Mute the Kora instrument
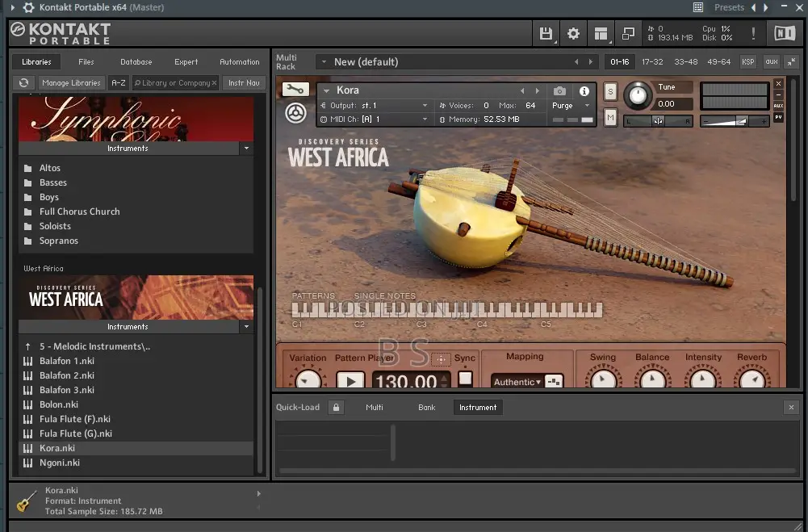This screenshot has height=532, width=808. point(610,118)
